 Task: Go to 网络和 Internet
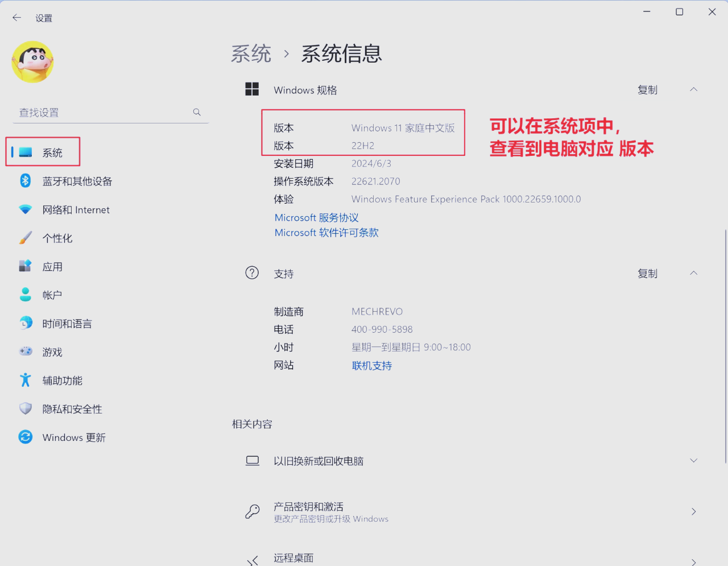coord(76,210)
